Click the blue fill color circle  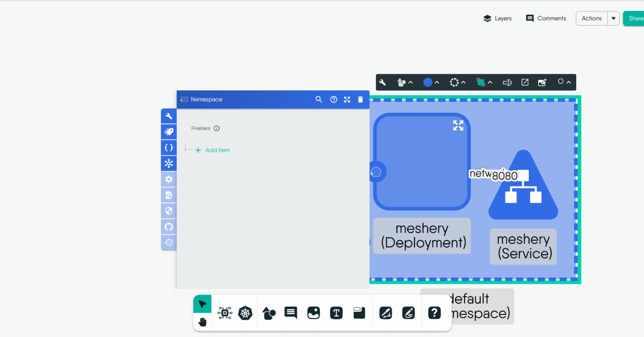click(x=428, y=83)
